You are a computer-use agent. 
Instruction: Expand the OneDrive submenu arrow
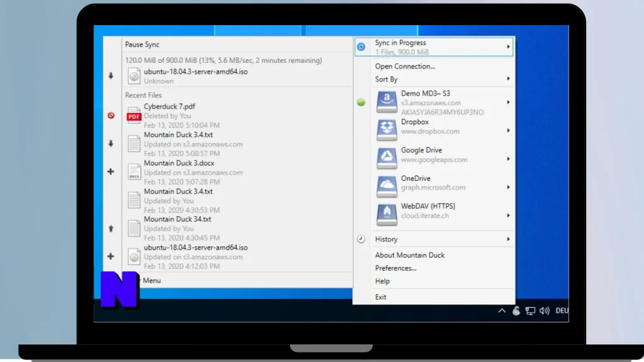[x=508, y=187]
